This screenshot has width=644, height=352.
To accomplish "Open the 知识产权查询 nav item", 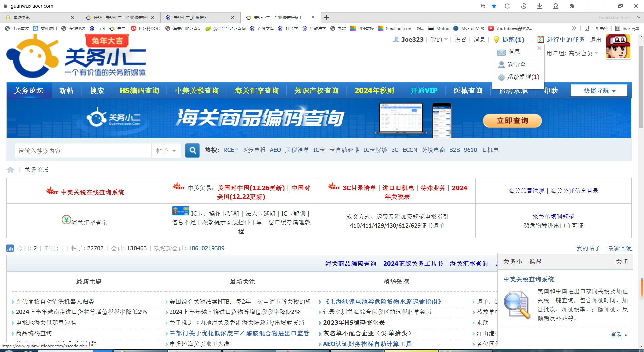I will (316, 91).
